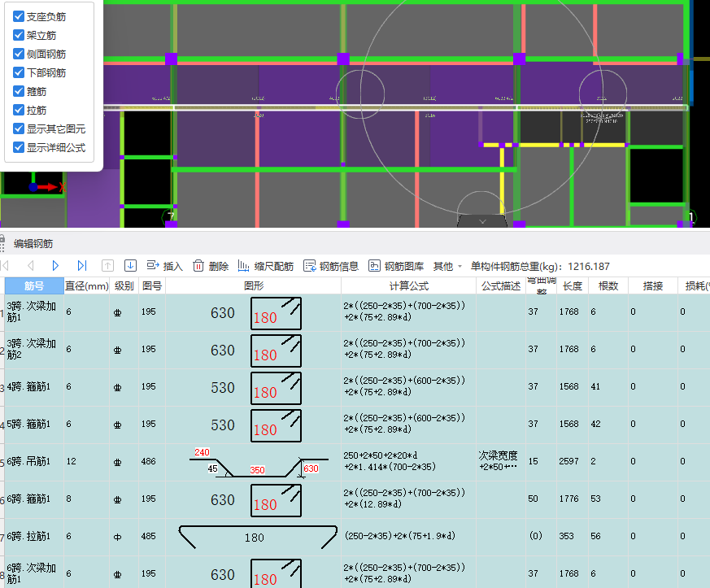Image resolution: width=710 pixels, height=588 pixels.
Task: Click length cell 2597
Action: pyautogui.click(x=573, y=462)
